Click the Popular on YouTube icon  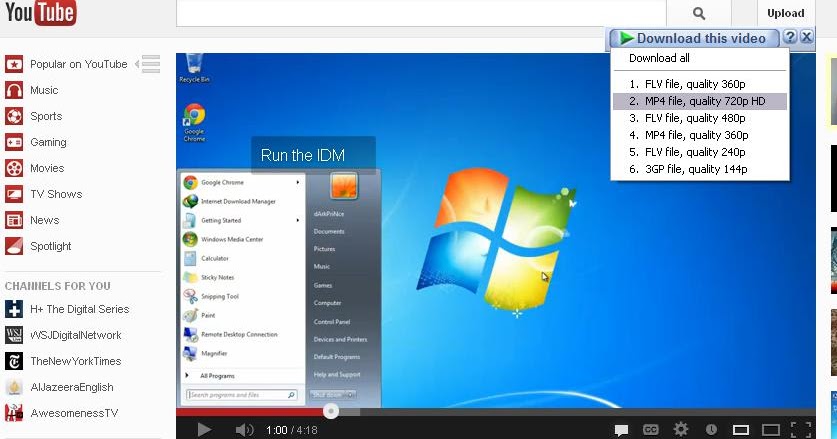tap(14, 64)
